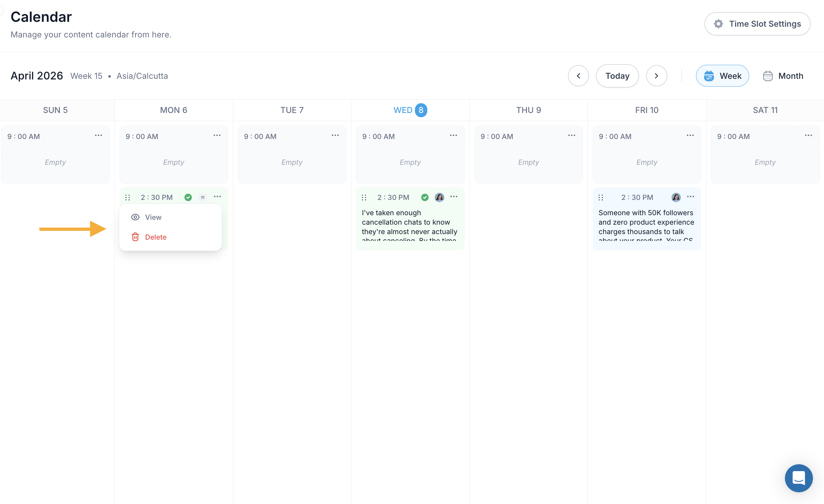Click the drag handle on Friday's 2:30 PM post
Screen dimensions: 824x504
point(601,198)
